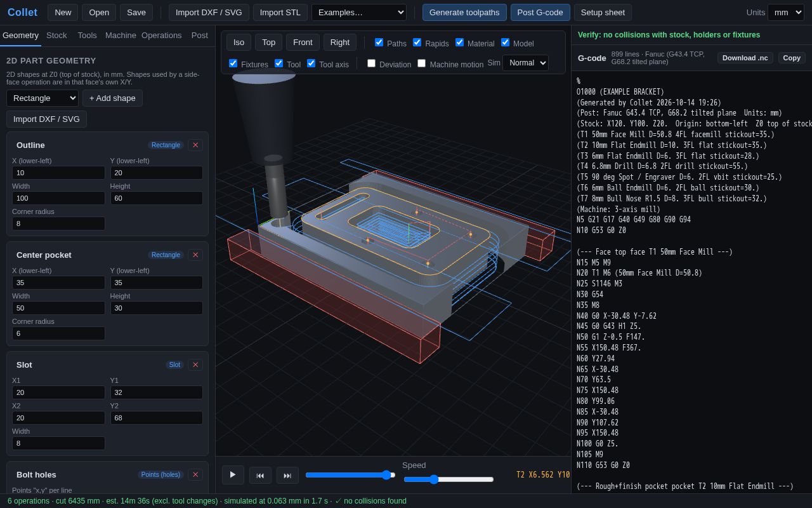Image resolution: width=812 pixels, height=508 pixels.
Task: Click Outline Corner radius field
Action: point(58,224)
